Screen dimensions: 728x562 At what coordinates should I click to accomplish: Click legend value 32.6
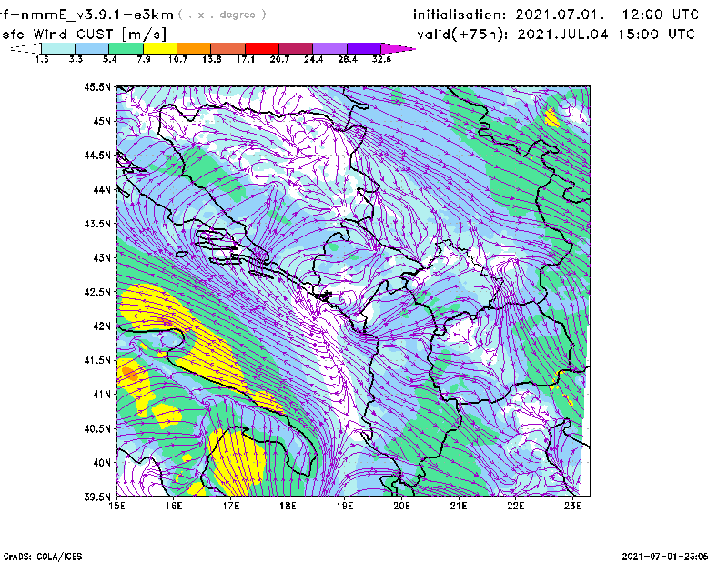(x=381, y=59)
